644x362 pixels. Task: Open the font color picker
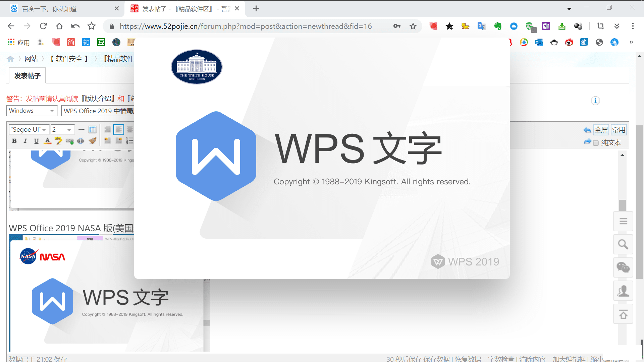click(x=48, y=141)
